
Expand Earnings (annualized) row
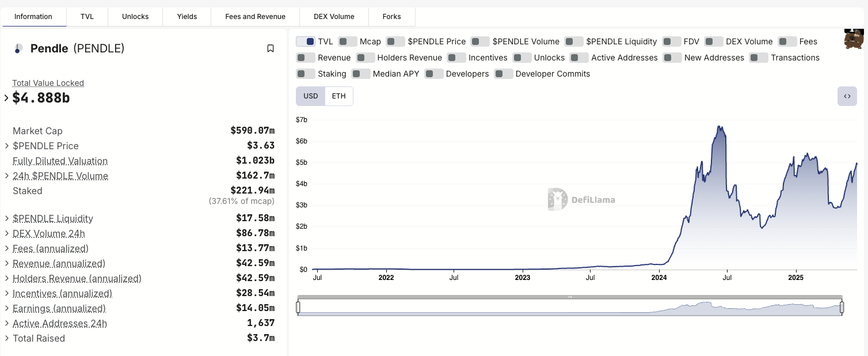[6, 308]
